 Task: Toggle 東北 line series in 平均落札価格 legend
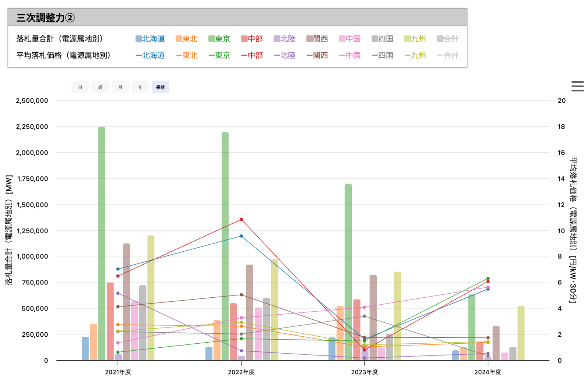tap(186, 55)
